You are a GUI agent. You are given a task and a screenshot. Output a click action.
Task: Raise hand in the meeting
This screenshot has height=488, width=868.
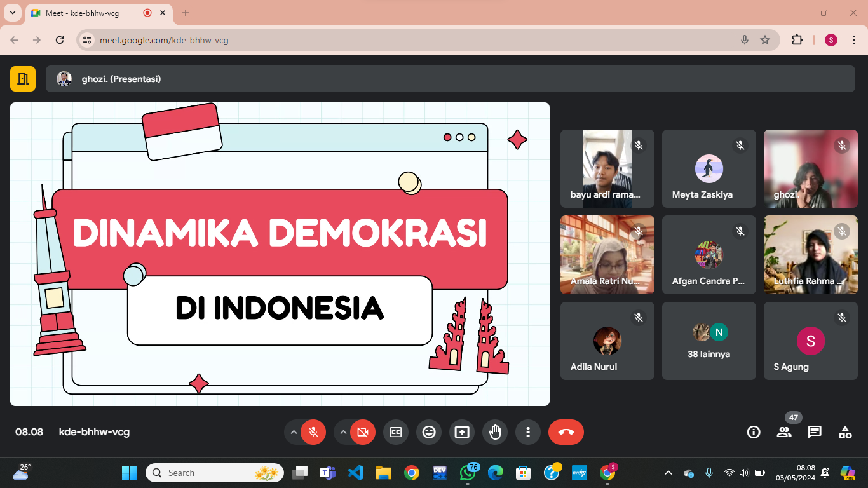click(495, 432)
